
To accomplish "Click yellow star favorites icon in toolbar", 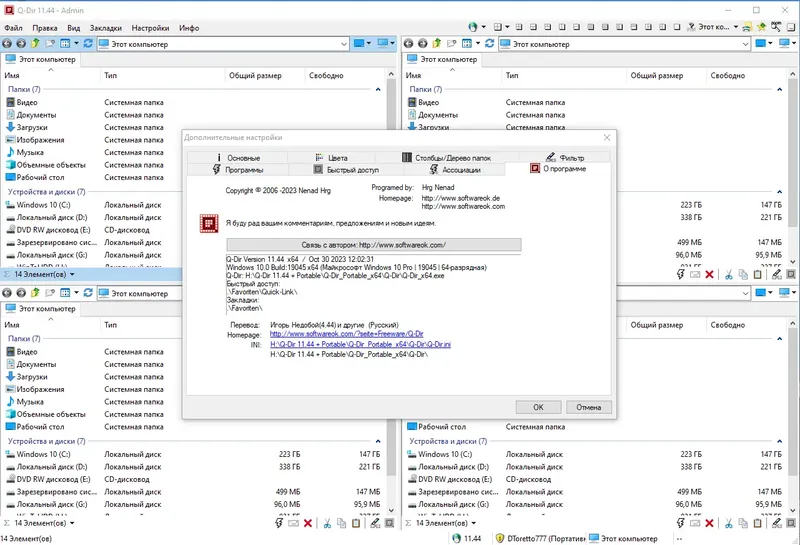I will (x=761, y=27).
